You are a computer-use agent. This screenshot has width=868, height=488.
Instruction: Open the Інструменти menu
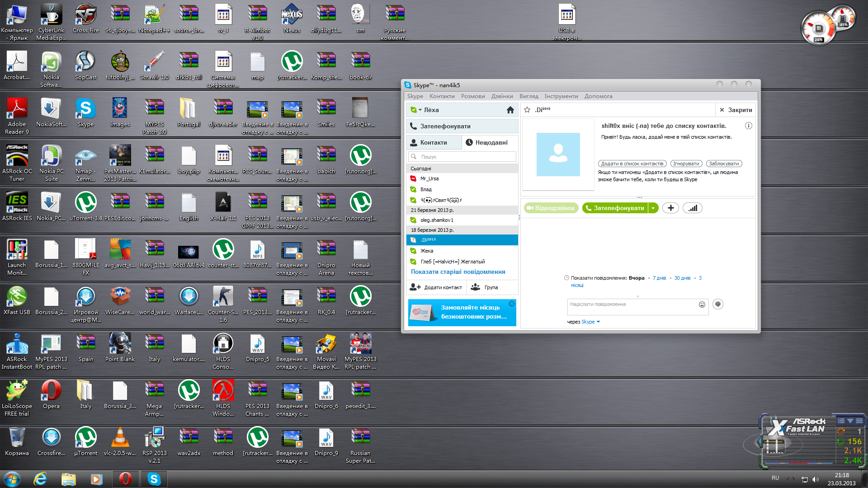[x=561, y=96]
